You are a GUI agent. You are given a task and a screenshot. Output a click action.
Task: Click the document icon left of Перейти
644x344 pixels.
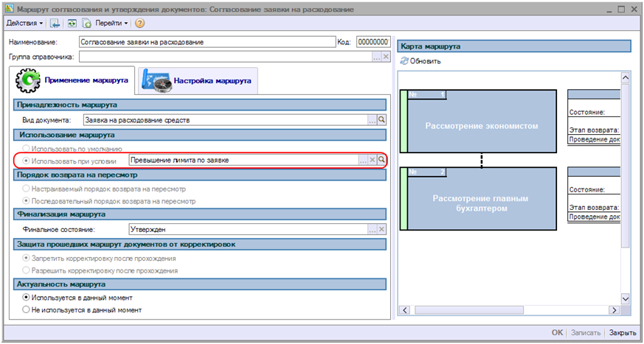pos(86,24)
